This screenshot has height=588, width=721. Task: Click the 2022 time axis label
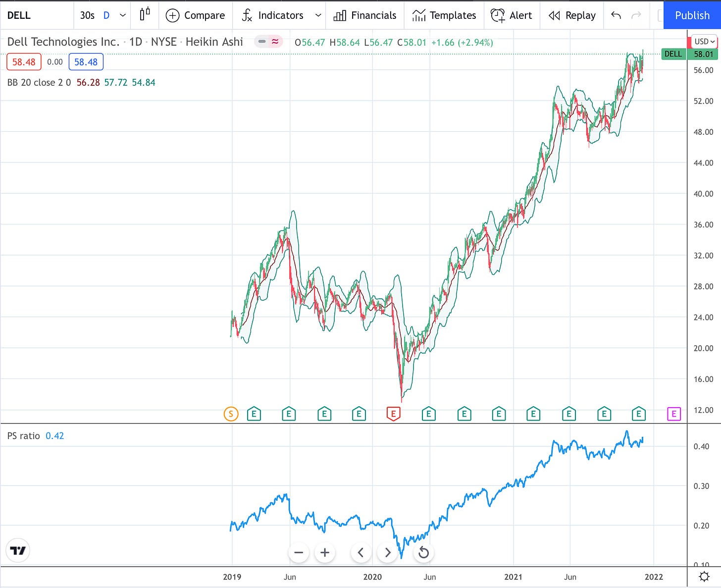pos(654,577)
